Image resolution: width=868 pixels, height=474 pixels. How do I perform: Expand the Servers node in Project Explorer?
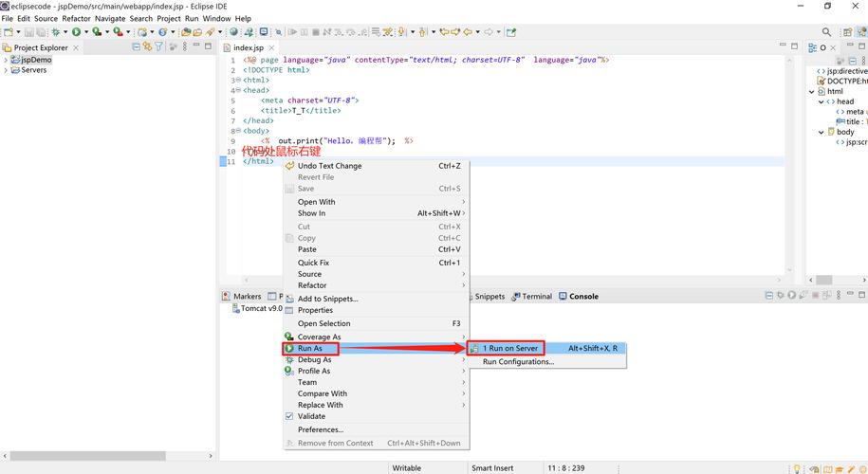point(6,70)
